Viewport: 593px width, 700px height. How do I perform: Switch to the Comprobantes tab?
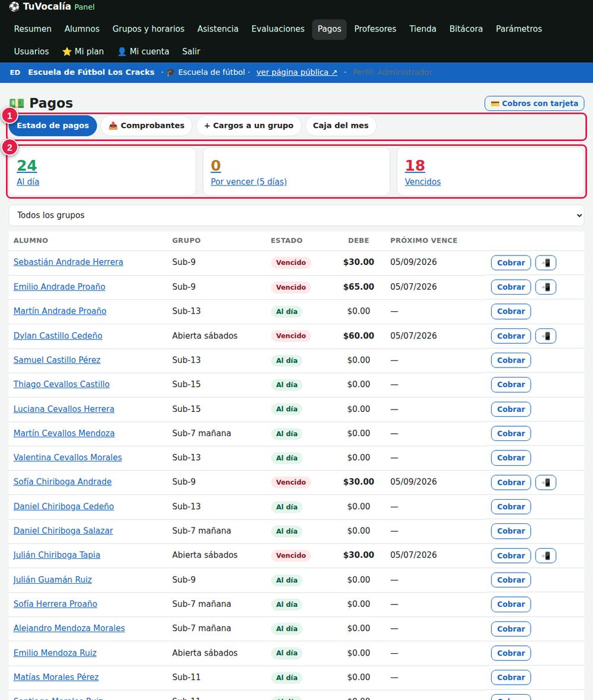[x=146, y=126]
